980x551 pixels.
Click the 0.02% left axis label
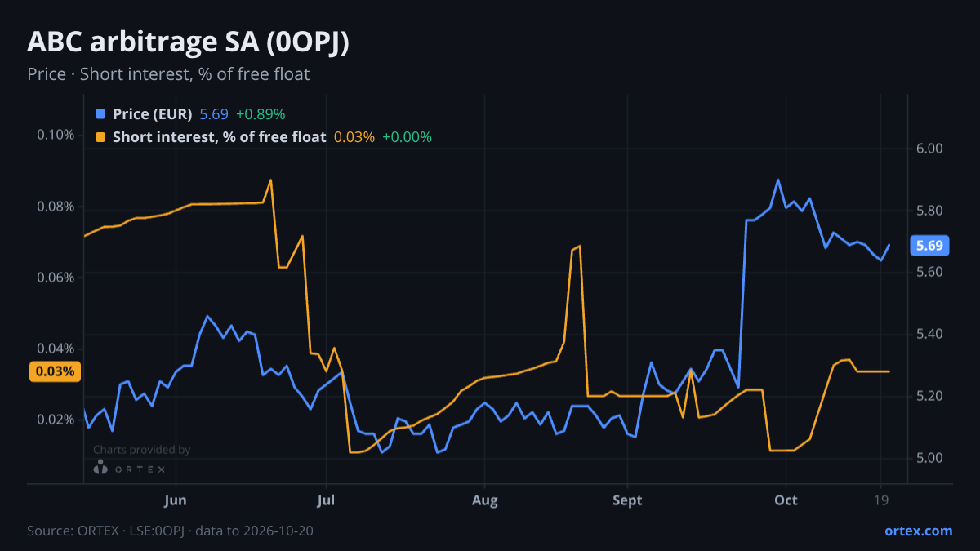[x=56, y=420]
